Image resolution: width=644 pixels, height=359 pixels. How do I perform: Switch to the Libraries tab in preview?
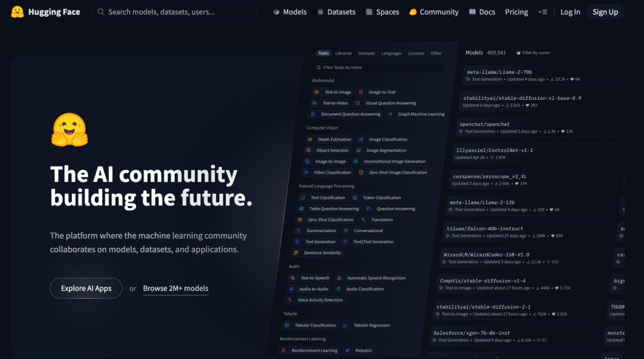pos(344,53)
